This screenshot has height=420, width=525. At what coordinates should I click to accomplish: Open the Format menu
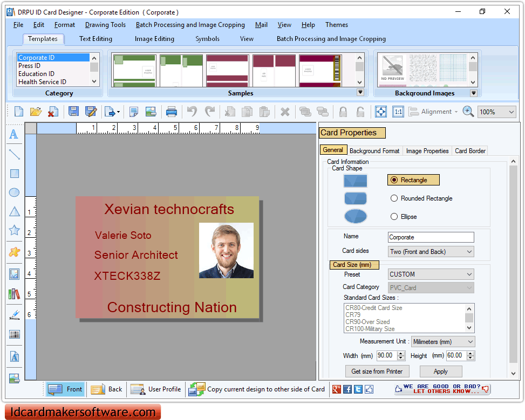tap(65, 25)
